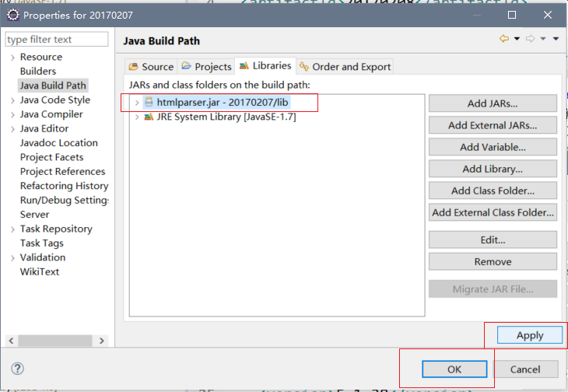Click the back navigation arrow icon
Screen dimensions: 568x392
[x=504, y=38]
